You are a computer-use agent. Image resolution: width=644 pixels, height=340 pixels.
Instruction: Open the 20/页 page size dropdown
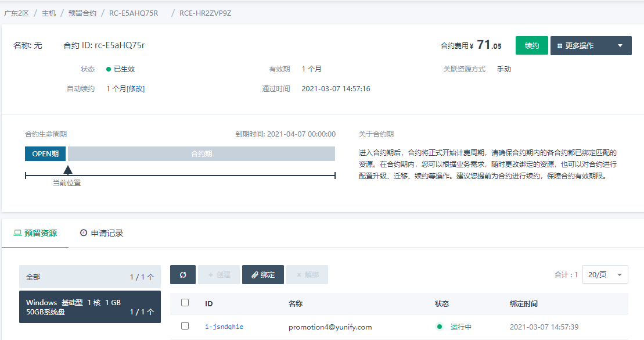coord(605,274)
